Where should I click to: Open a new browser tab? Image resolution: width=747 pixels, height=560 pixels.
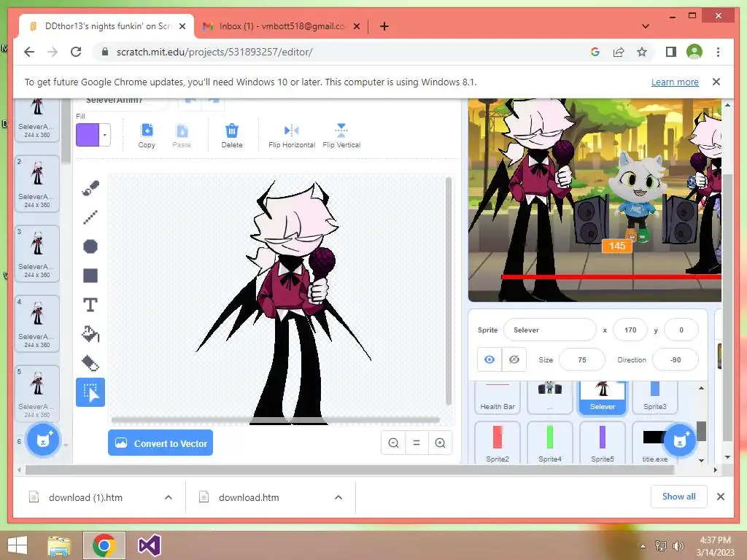pyautogui.click(x=384, y=26)
